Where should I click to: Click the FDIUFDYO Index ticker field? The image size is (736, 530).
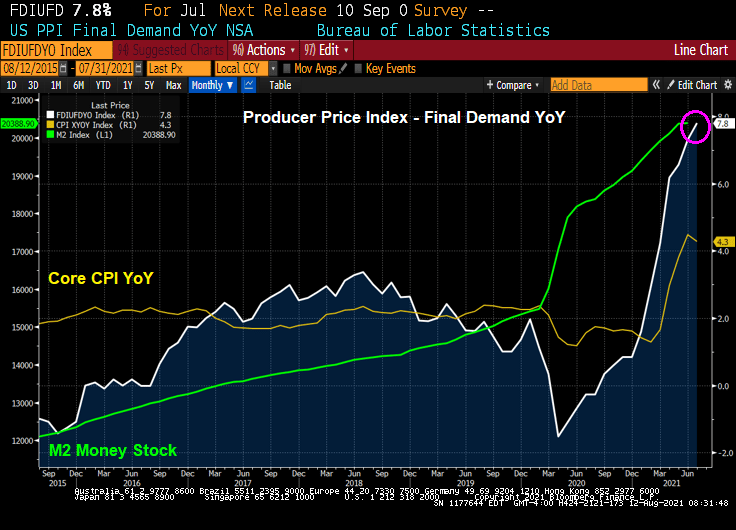point(46,49)
